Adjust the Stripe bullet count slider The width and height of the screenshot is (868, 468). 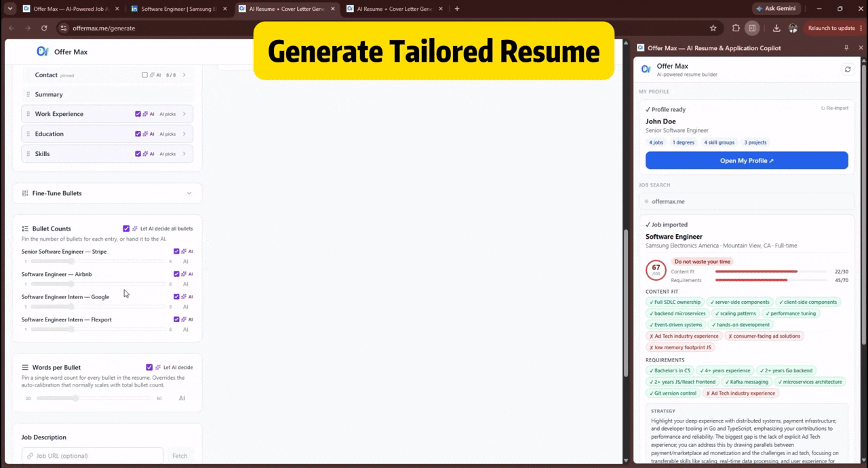tap(98, 261)
